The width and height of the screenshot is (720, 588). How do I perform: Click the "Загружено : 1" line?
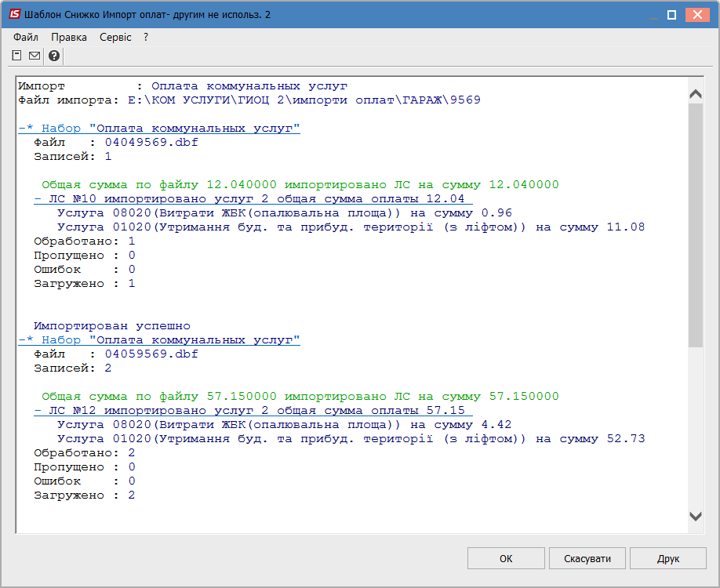85,283
